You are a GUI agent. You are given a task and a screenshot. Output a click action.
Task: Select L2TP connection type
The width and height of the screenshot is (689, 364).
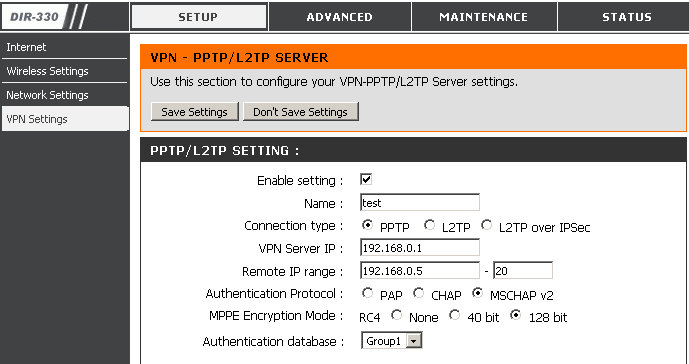pos(429,225)
